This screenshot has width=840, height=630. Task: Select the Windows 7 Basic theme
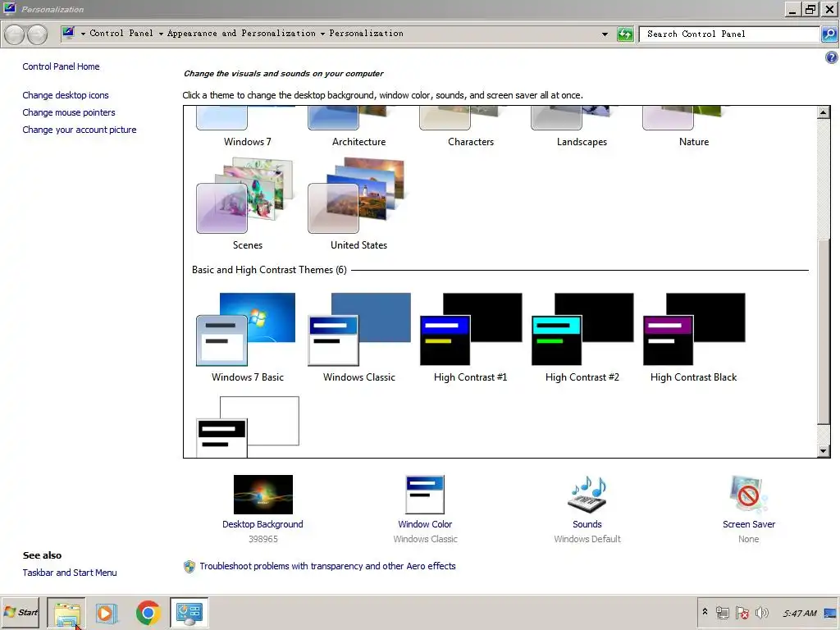tap(246, 336)
